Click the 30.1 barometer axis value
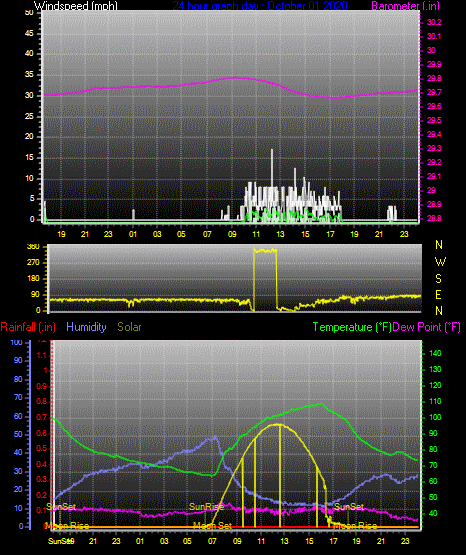This screenshot has width=466, height=555. 434,36
